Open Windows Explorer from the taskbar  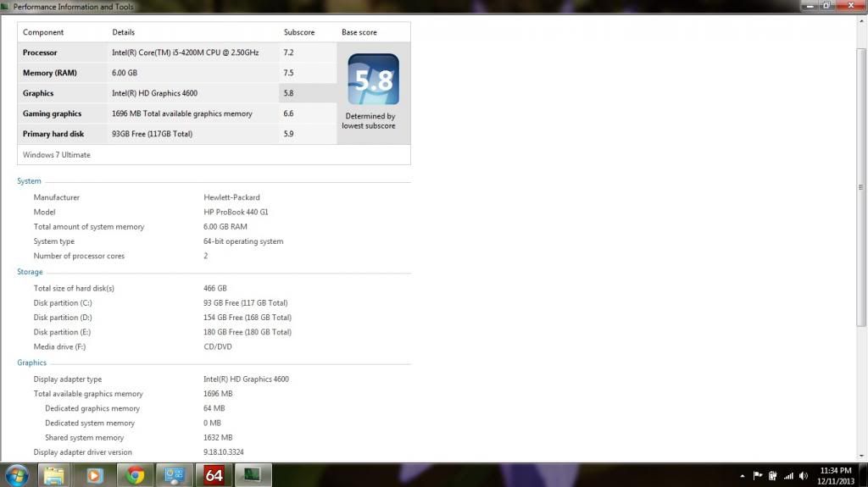[53, 475]
